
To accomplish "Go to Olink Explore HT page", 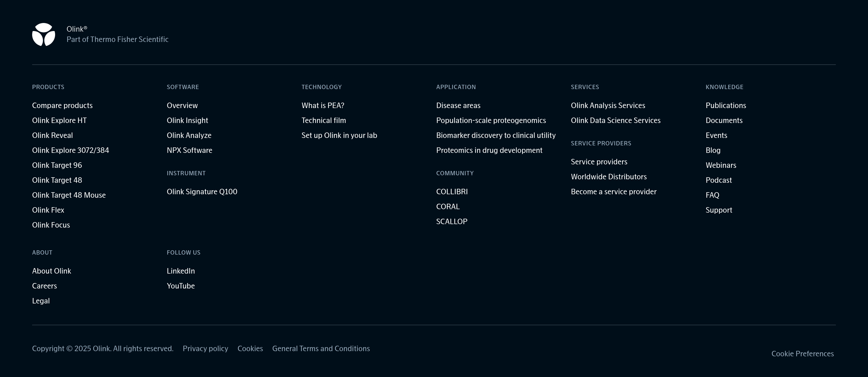I will (59, 120).
